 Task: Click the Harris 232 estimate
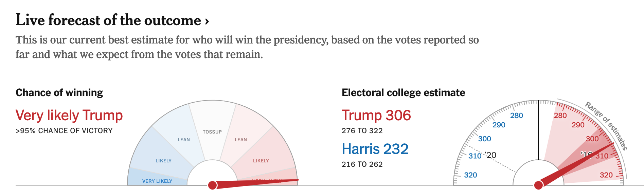pos(375,149)
